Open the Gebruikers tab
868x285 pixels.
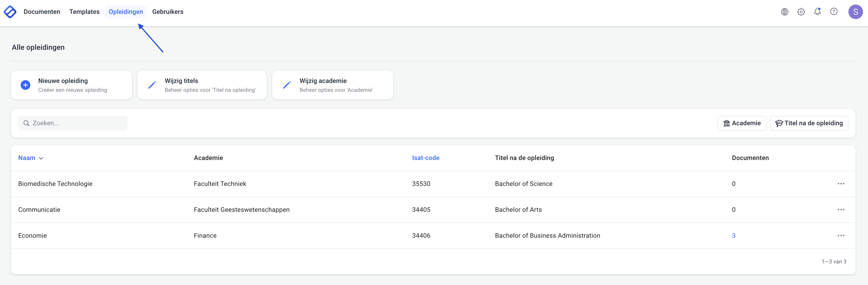pyautogui.click(x=168, y=12)
